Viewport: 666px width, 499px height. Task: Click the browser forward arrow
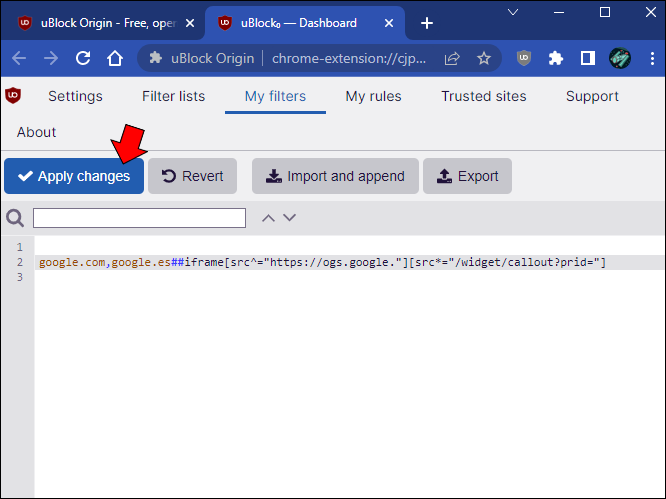point(51,58)
